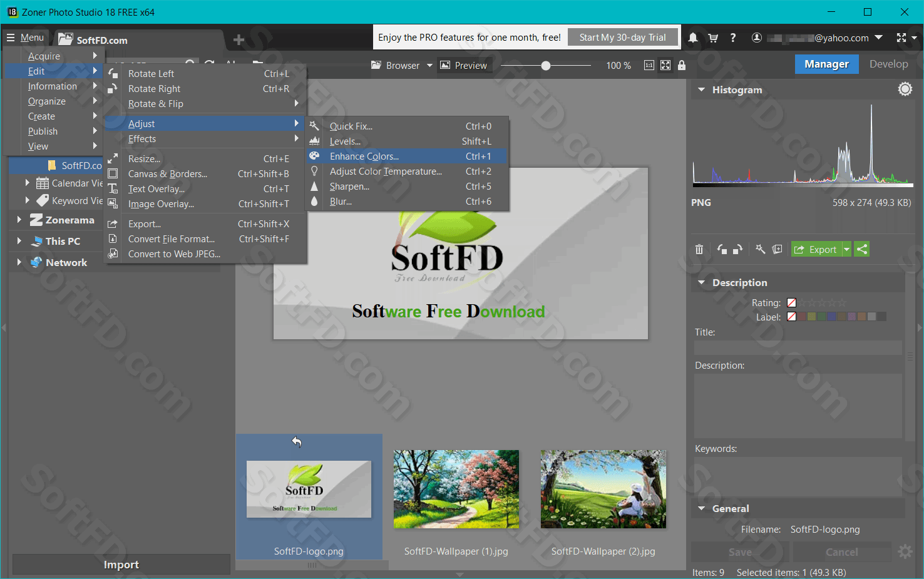Select Rotate Left in Edit submenu

(205, 74)
